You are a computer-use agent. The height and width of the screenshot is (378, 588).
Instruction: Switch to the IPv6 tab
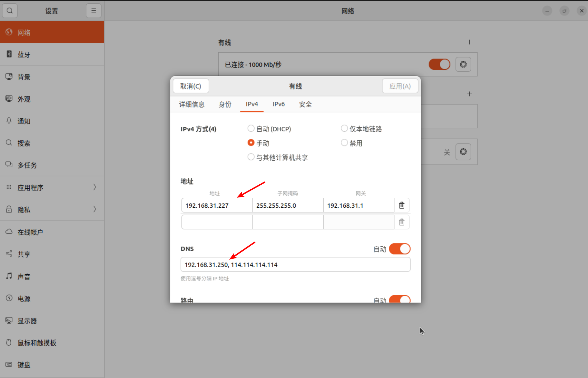(279, 104)
